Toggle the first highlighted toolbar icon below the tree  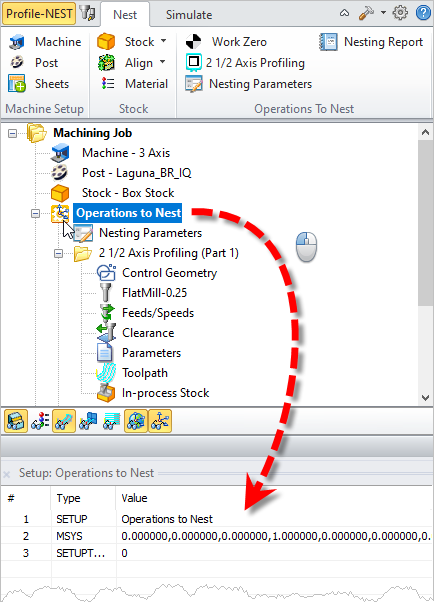(16, 421)
